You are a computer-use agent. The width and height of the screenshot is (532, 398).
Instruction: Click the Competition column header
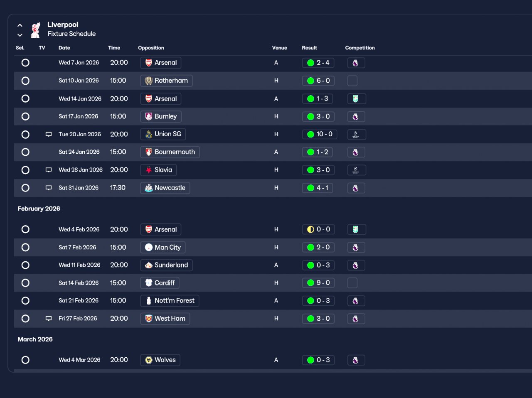pos(360,48)
